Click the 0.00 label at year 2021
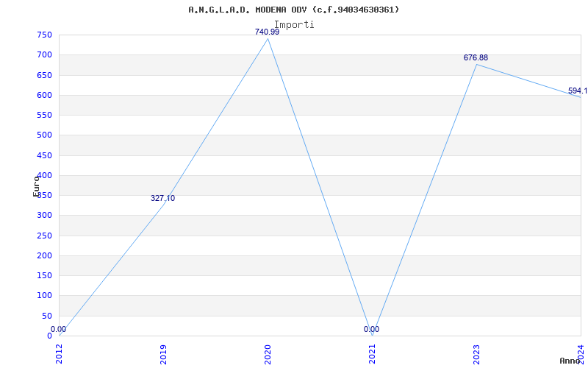 [371, 329]
